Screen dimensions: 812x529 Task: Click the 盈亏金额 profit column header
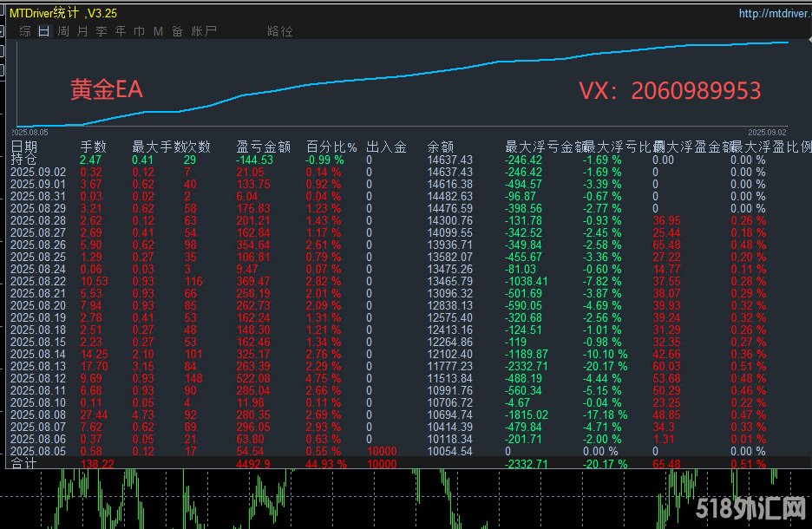pyautogui.click(x=263, y=147)
